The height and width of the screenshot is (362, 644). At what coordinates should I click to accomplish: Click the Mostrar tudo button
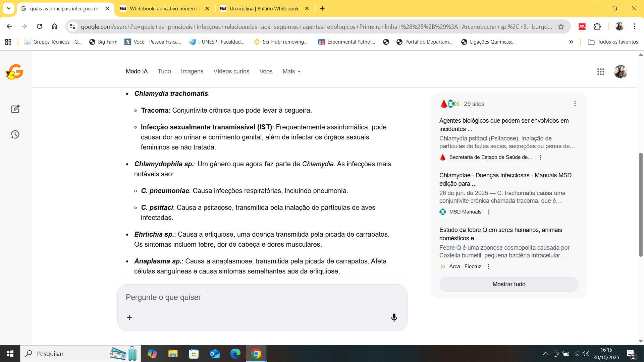[508, 284]
